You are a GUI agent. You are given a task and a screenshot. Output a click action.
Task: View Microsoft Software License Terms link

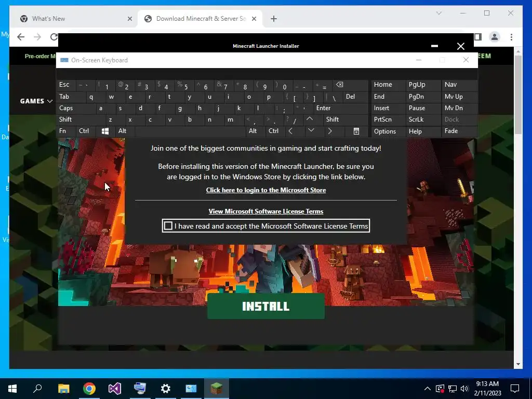point(265,211)
